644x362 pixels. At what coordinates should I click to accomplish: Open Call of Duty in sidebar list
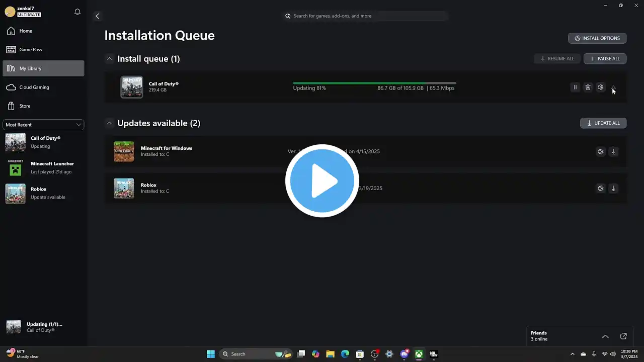43,142
